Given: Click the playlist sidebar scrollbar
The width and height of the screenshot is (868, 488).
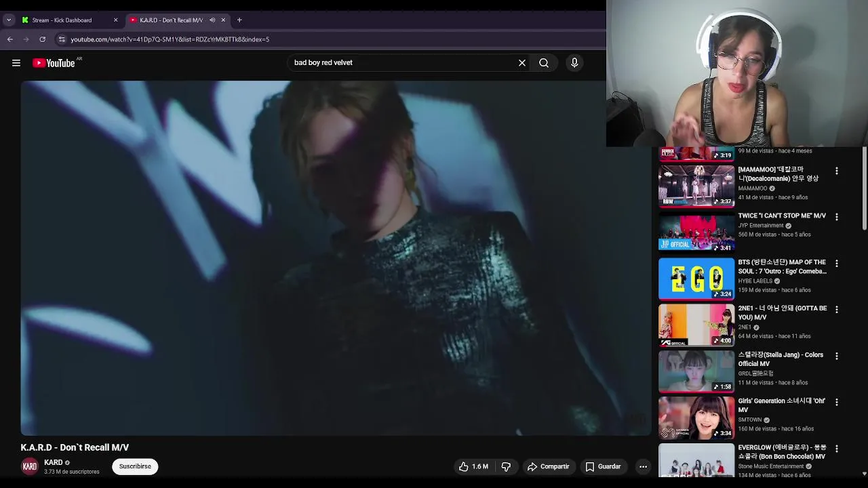Looking at the screenshot, I should tap(864, 190).
